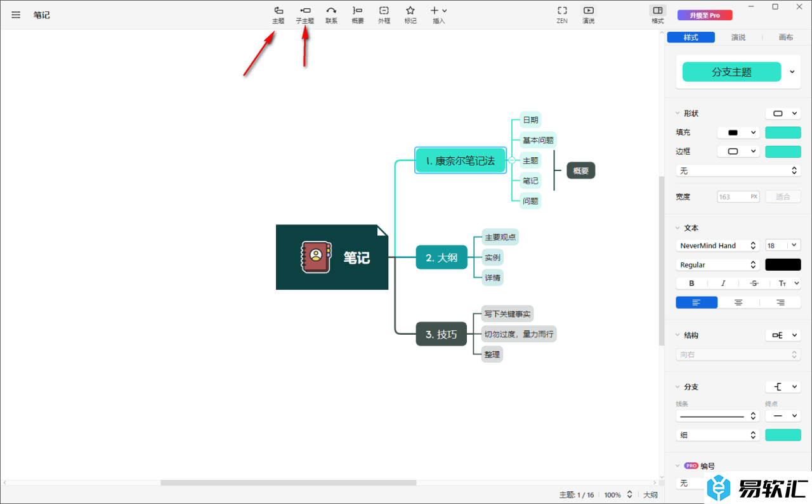The image size is (812, 504).
Task: Enter ZEN mode
Action: point(562,15)
